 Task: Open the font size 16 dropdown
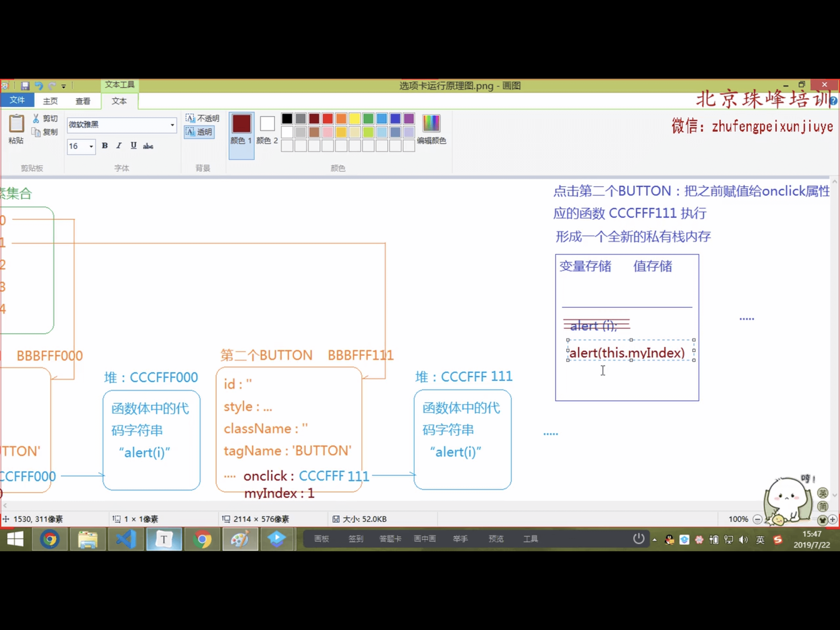(91, 146)
